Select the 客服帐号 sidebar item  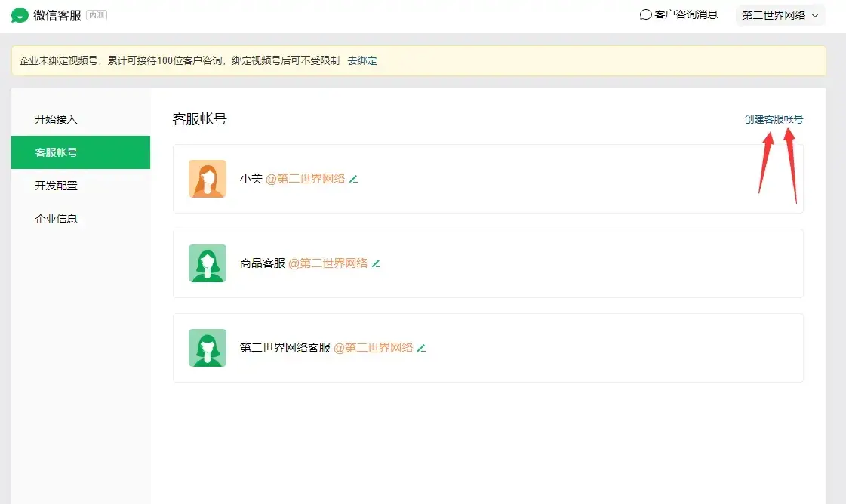(57, 152)
